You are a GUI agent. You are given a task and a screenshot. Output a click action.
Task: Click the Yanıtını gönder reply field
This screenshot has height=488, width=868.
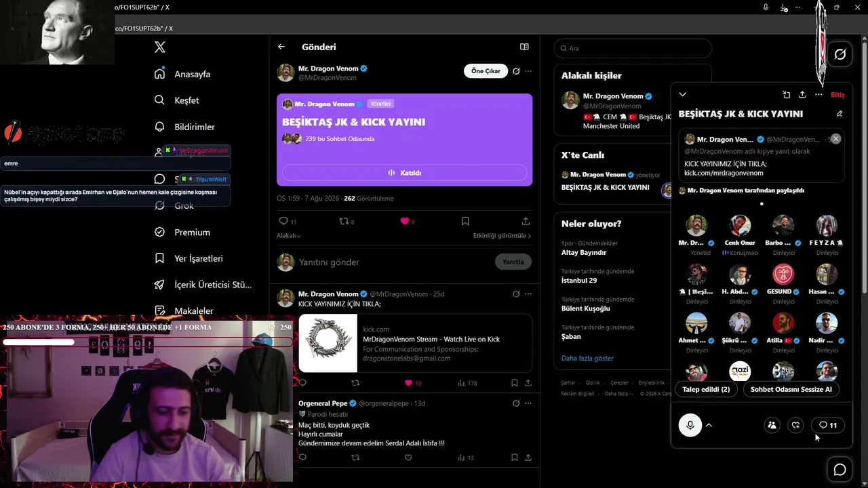pos(393,262)
